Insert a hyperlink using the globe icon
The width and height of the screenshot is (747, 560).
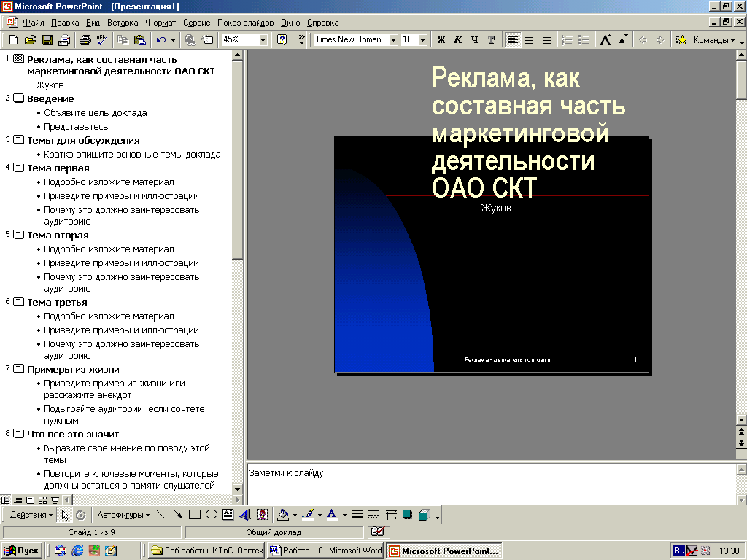click(190, 40)
